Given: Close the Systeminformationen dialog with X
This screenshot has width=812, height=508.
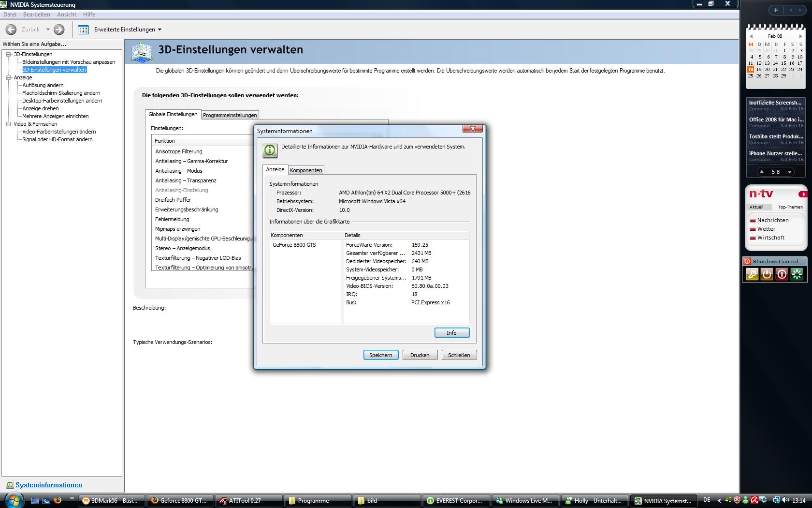Looking at the screenshot, I should point(473,129).
